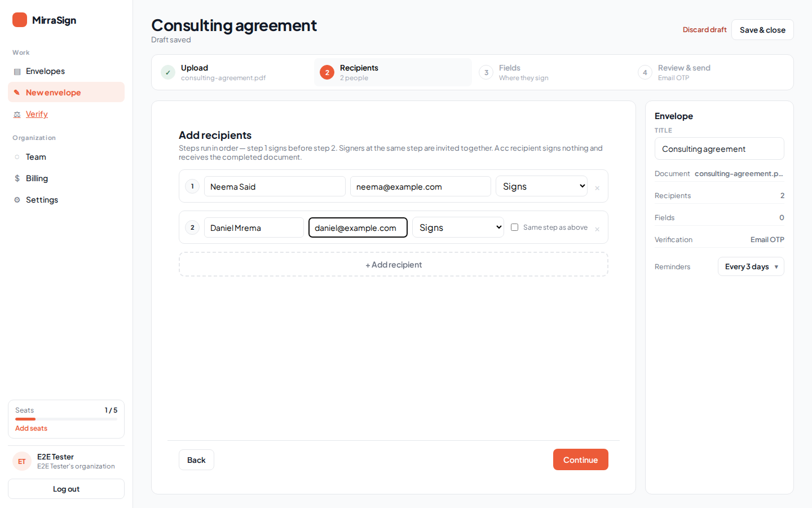Edit the Daniel Mrema name field
The height and width of the screenshot is (508, 812).
[254, 227]
